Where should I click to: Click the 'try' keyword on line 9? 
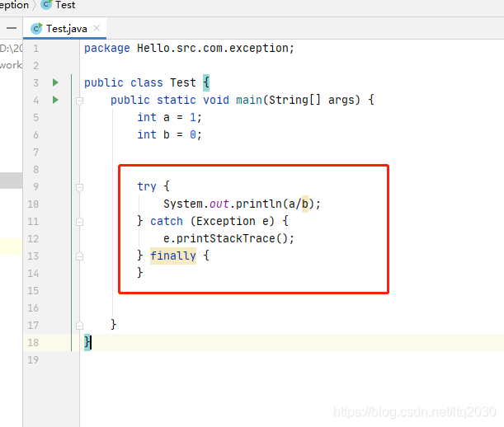(147, 186)
